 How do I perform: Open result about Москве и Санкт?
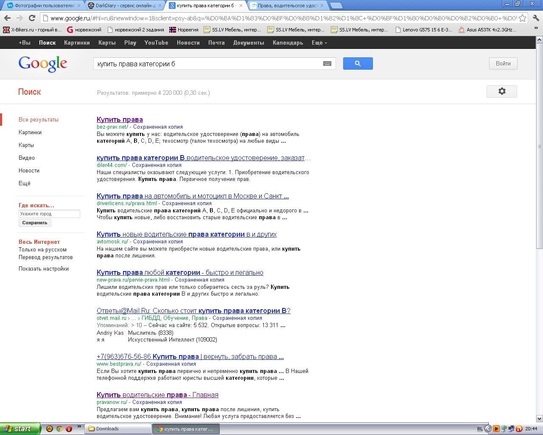pos(193,196)
